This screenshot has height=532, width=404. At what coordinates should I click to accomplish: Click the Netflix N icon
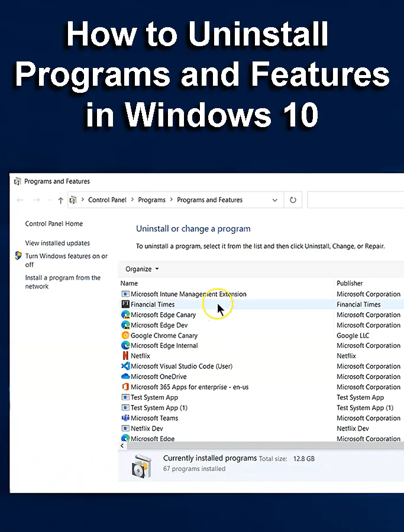[x=125, y=356]
